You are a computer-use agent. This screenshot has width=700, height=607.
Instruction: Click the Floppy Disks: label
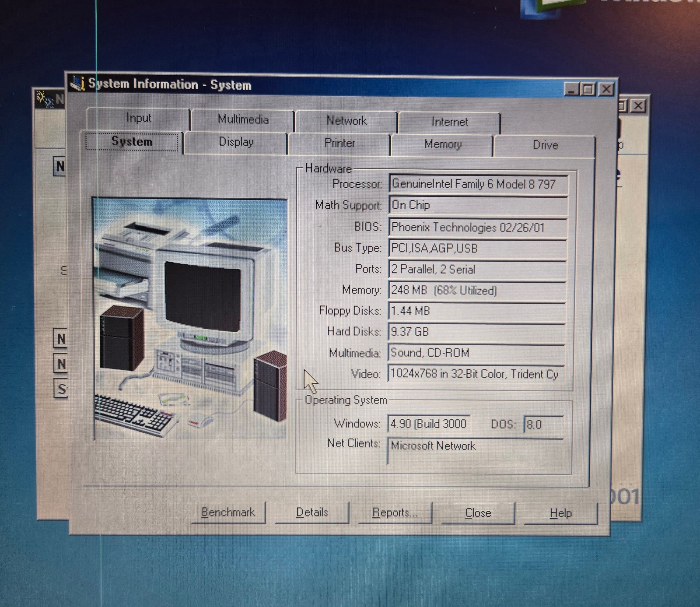(350, 311)
